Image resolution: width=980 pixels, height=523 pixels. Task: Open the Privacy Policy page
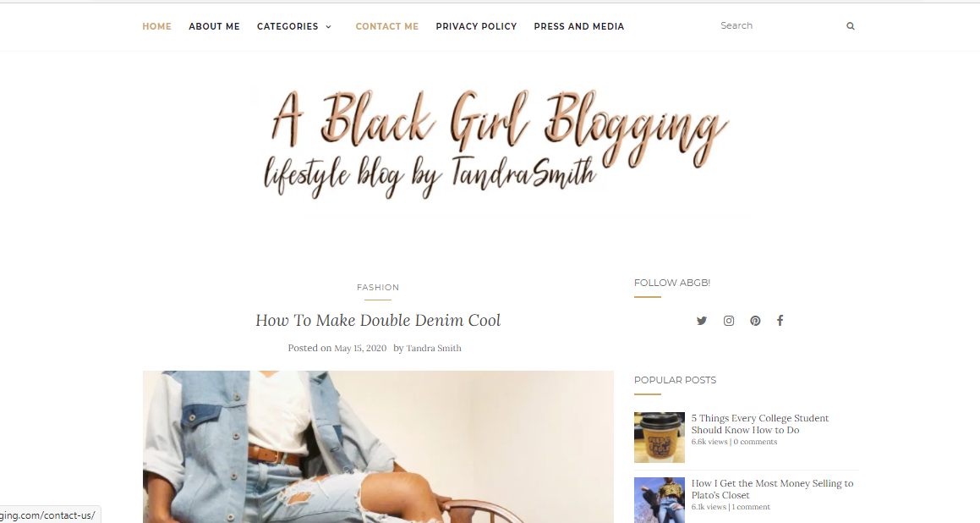point(476,26)
